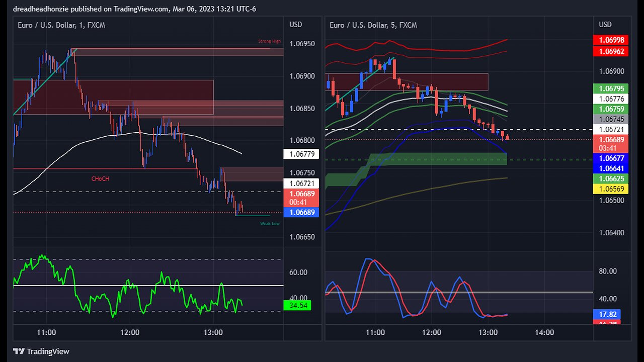Click the 14:00 time label on right chart
Screen dimensions: 644x362
click(x=544, y=332)
